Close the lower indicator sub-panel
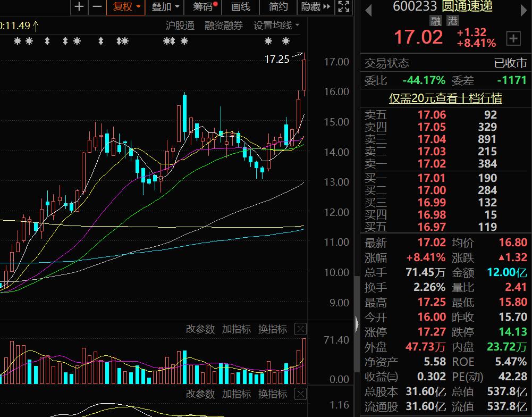Viewport: 532px width, 417px height. tap(300, 394)
